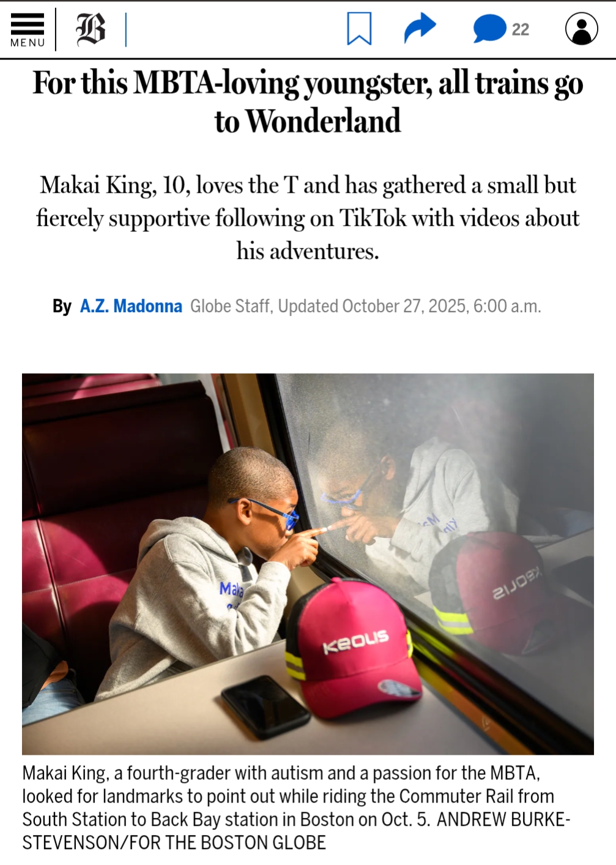This screenshot has height=865, width=616.
Task: Select the subheadline about TikTok following
Action: pos(308,218)
